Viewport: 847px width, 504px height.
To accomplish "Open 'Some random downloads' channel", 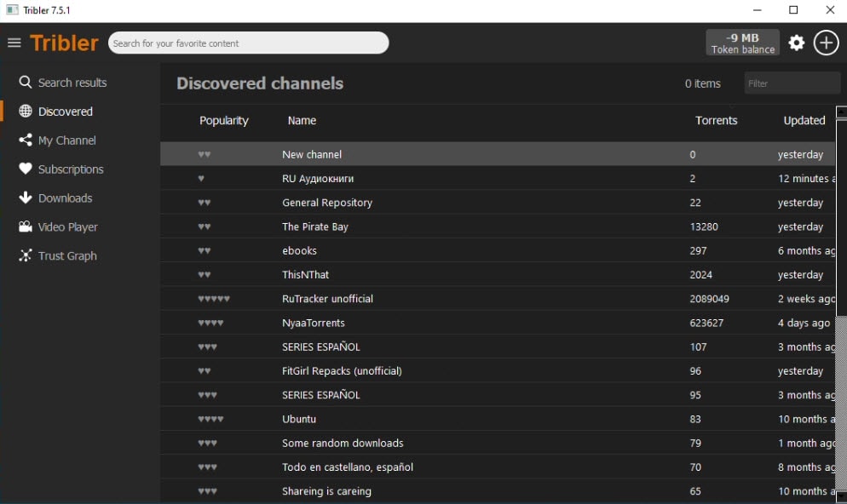I will (498, 443).
